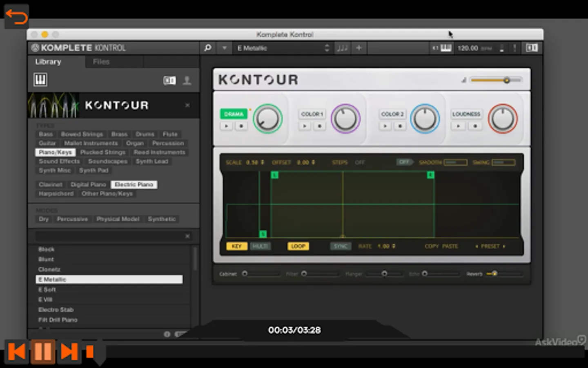588x368 pixels.
Task: Click the exclamation icon in the header
Action: click(x=514, y=48)
